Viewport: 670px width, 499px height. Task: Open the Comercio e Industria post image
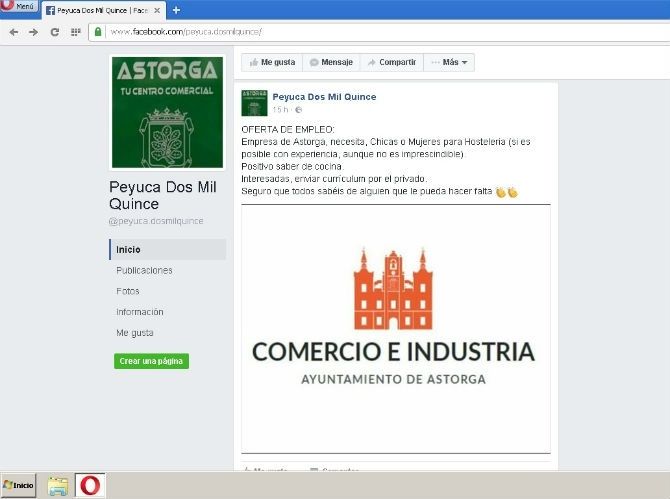(x=396, y=329)
